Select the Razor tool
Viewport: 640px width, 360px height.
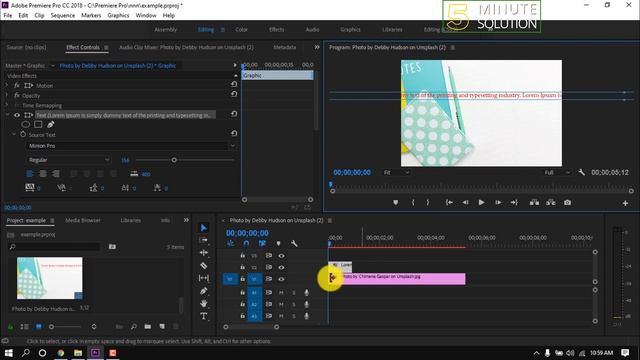[204, 266]
